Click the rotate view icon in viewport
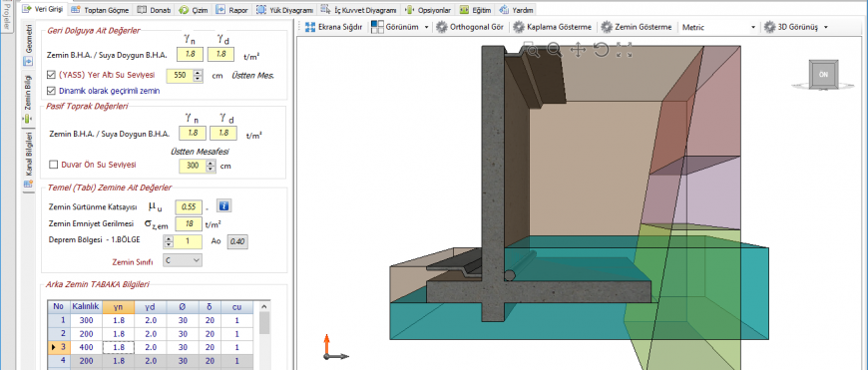Image resolution: width=868 pixels, height=370 pixels. [x=601, y=50]
